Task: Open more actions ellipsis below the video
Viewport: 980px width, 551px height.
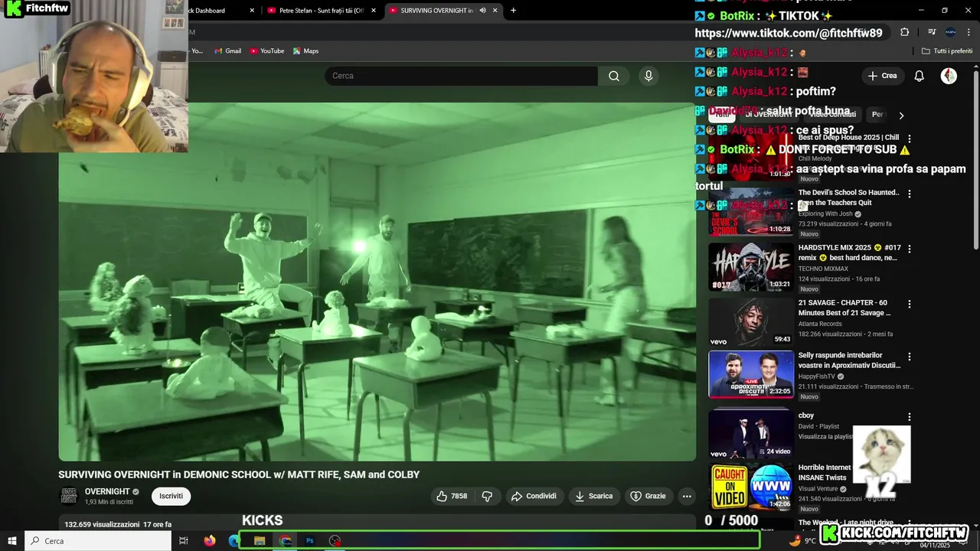Action: click(687, 496)
